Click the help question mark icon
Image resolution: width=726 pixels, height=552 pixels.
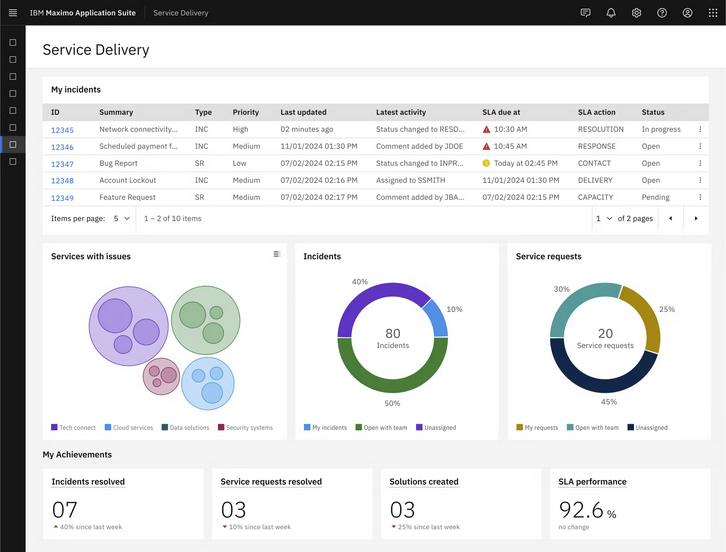[x=662, y=13]
